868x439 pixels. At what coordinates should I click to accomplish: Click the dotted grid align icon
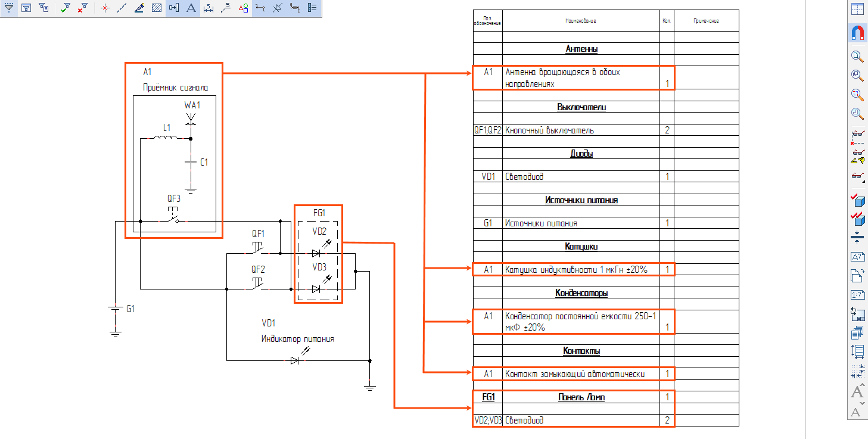(857, 370)
